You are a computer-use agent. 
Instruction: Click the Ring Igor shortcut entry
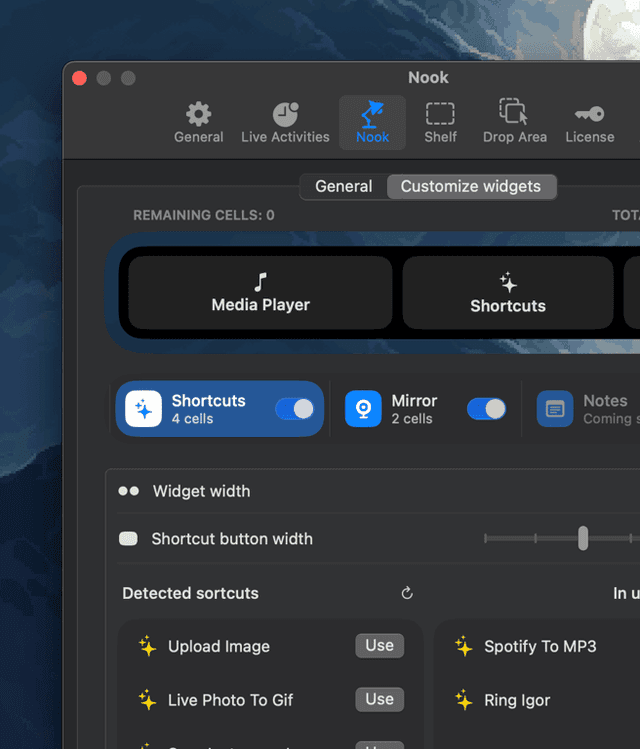click(x=517, y=700)
